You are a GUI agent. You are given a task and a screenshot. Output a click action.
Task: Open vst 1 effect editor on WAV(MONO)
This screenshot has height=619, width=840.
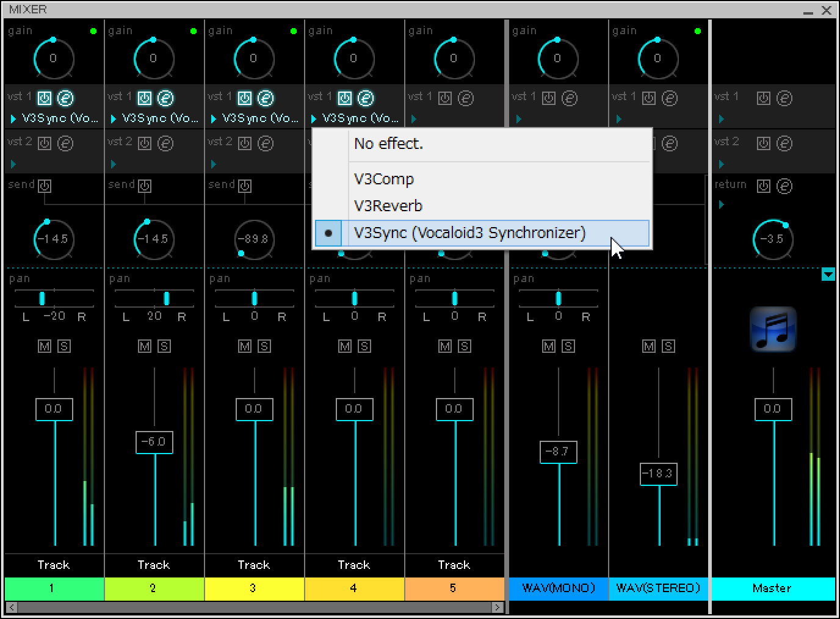coord(570,98)
